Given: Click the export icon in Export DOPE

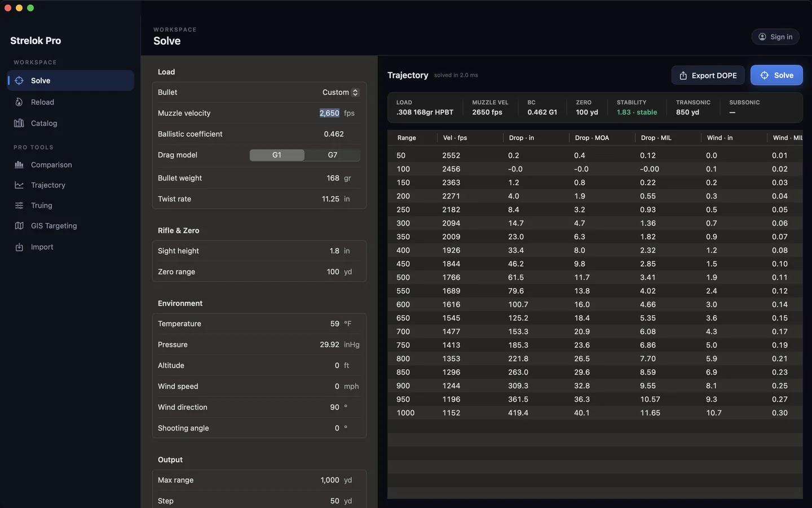Looking at the screenshot, I should pyautogui.click(x=683, y=76).
